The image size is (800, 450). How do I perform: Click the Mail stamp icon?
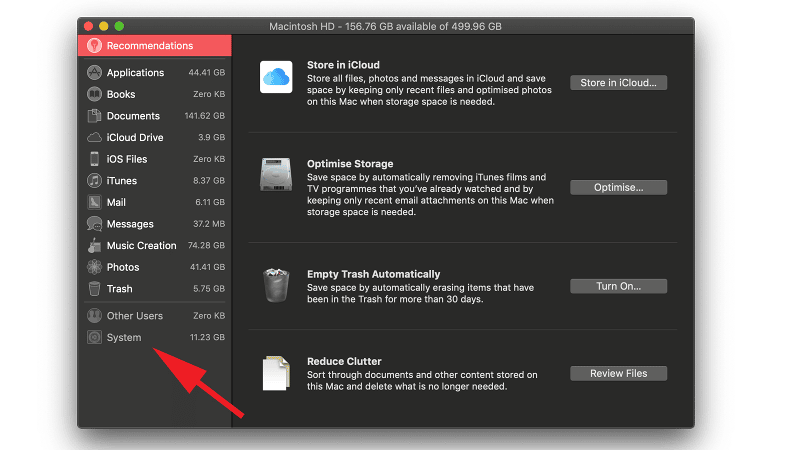[x=94, y=202]
